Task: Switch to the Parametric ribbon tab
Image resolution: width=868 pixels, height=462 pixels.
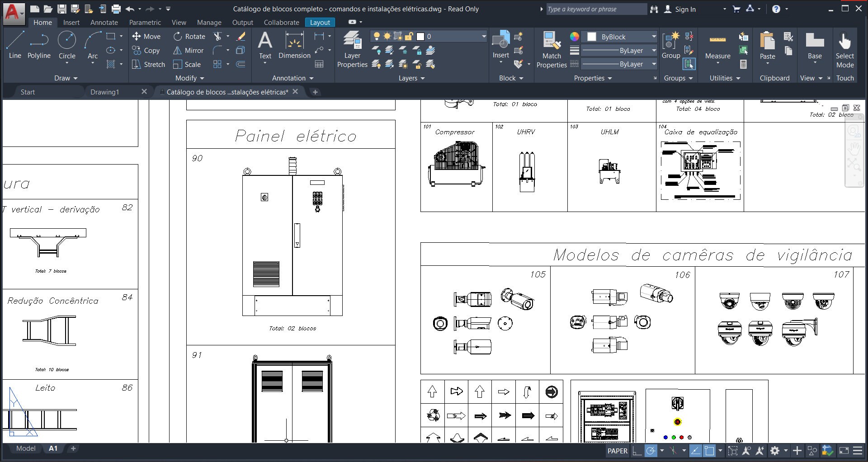Action: point(145,22)
